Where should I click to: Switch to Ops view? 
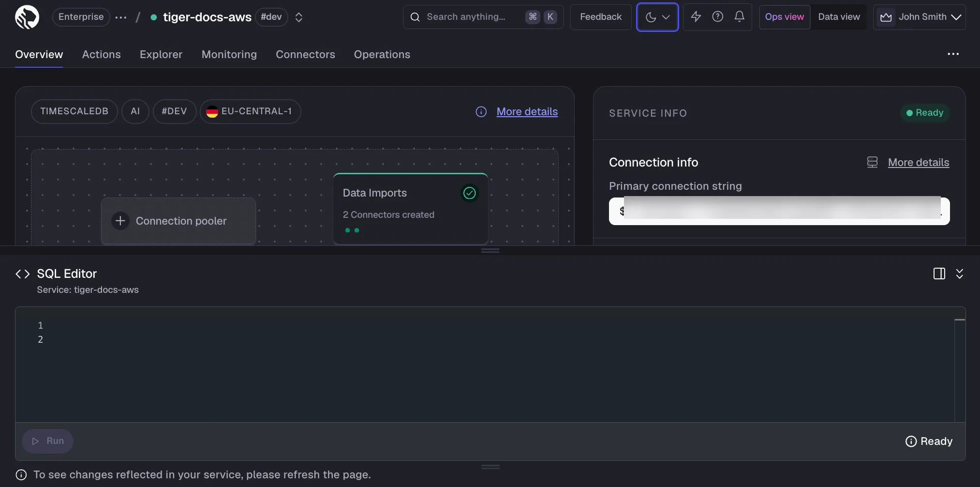[785, 17]
